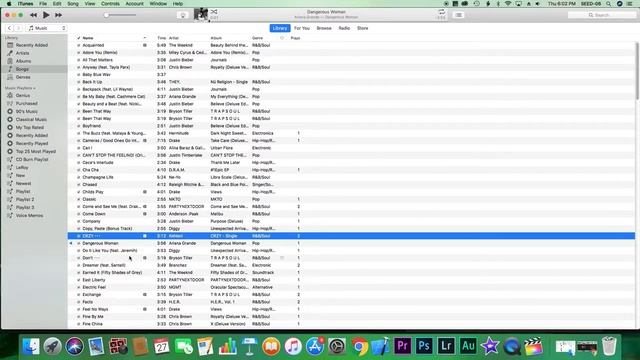The image size is (640, 360).
Task: Open the AirPlay output selector
Action: [x=183, y=15]
